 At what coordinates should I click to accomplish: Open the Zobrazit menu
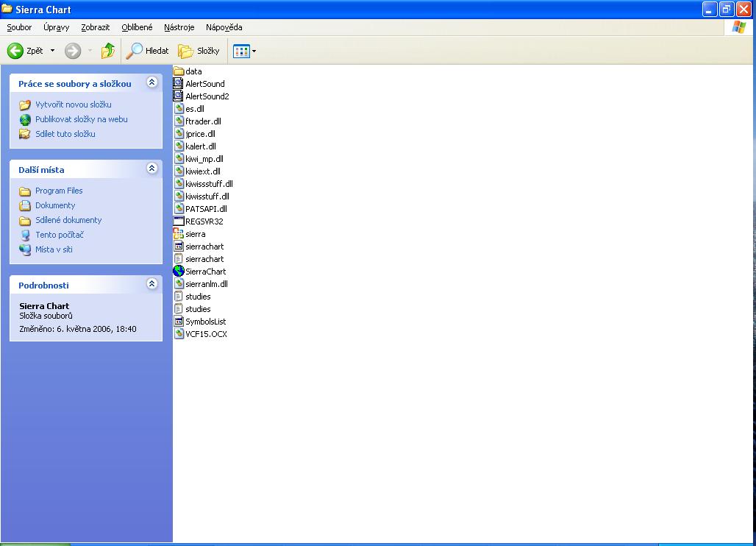point(96,27)
